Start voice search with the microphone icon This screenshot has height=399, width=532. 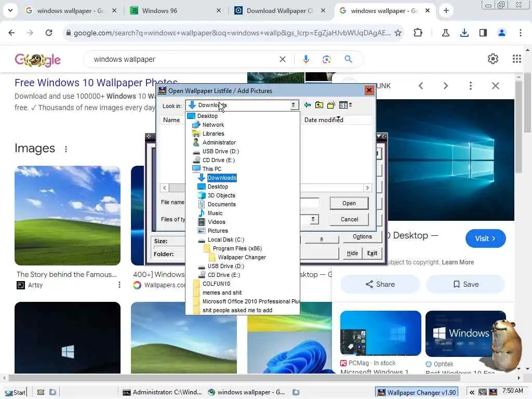[305, 59]
